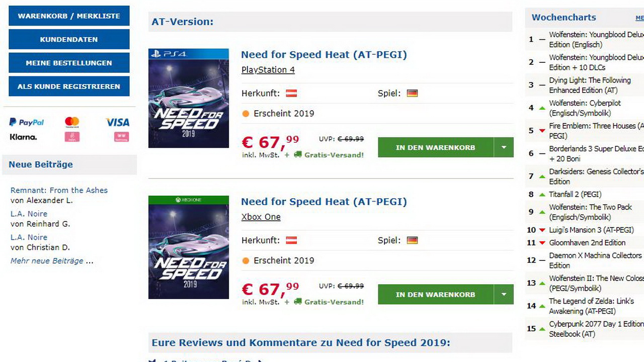Click the PayPal payment icon
Image resolution: width=644 pixels, height=362 pixels.
[26, 122]
